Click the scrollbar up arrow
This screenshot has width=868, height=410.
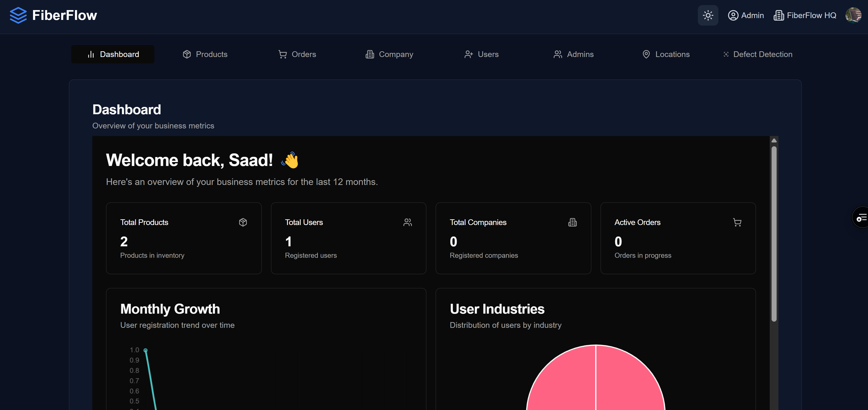(774, 141)
